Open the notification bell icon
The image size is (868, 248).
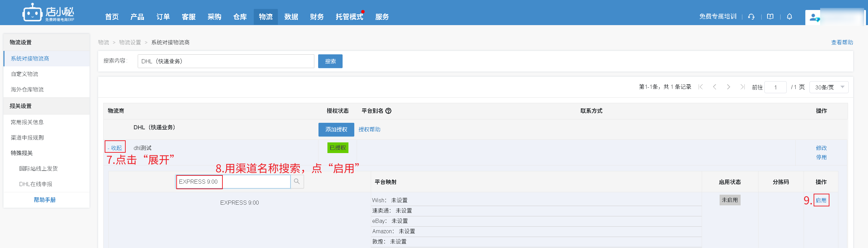[789, 17]
